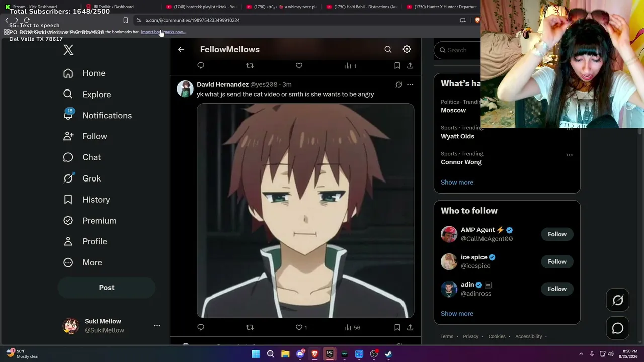Open the anime image in David's post
The image size is (644, 362).
click(305, 211)
